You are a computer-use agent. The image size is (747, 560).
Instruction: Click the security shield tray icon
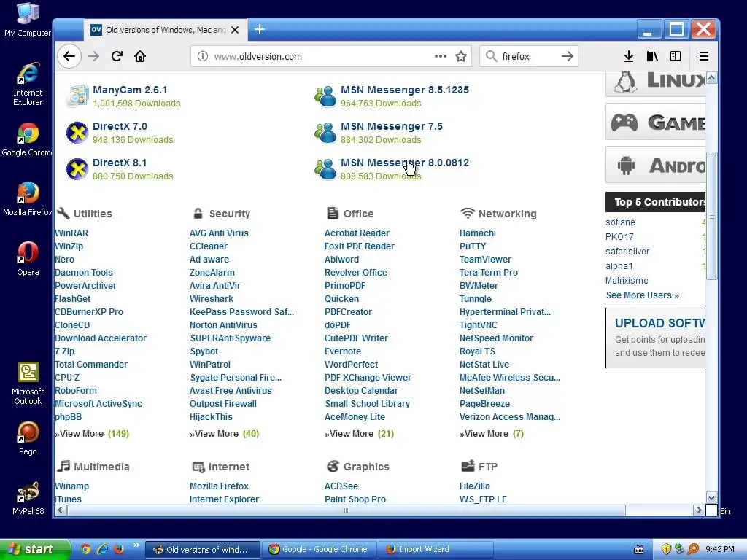666,549
